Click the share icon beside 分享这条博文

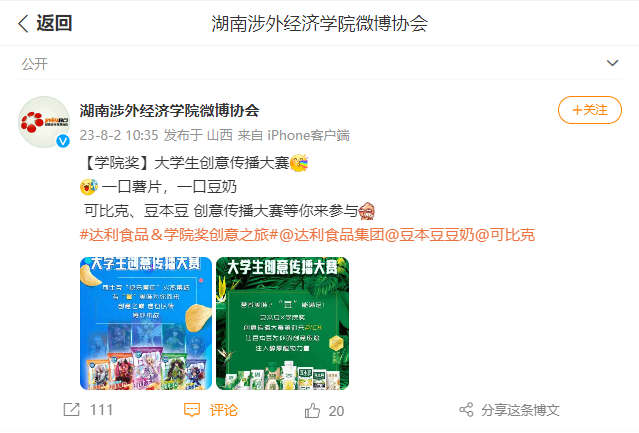466,410
